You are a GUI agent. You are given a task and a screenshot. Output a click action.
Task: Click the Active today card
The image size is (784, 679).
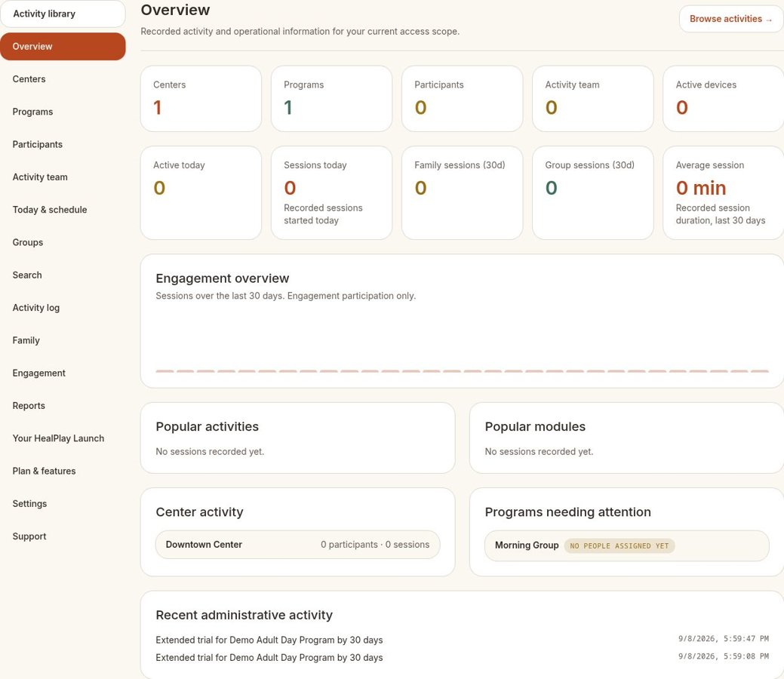(x=201, y=193)
